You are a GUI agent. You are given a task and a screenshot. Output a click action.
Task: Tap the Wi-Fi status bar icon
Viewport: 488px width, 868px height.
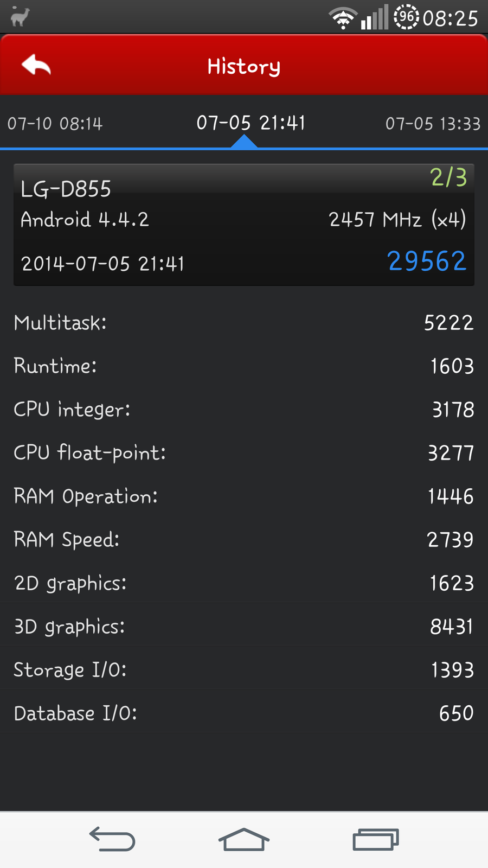point(343,18)
